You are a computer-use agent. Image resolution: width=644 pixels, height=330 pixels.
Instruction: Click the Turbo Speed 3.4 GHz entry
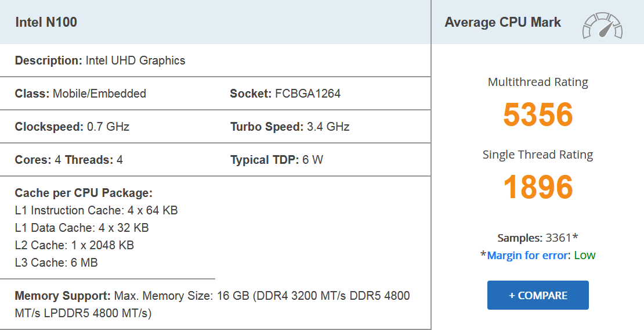click(290, 127)
